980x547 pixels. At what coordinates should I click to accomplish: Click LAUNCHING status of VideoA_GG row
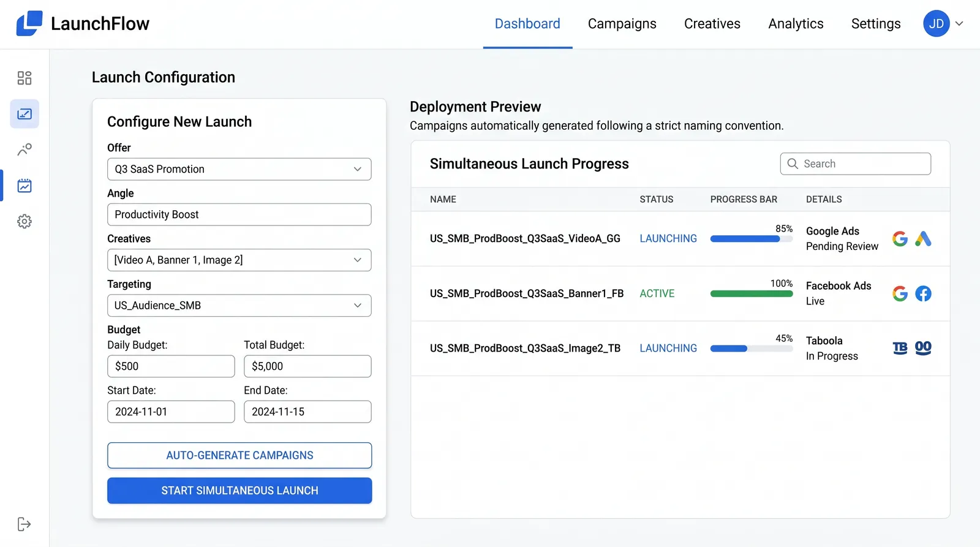coord(668,238)
